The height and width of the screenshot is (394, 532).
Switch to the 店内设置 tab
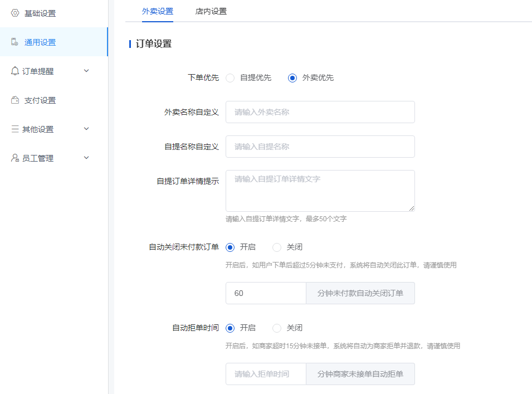coord(211,11)
